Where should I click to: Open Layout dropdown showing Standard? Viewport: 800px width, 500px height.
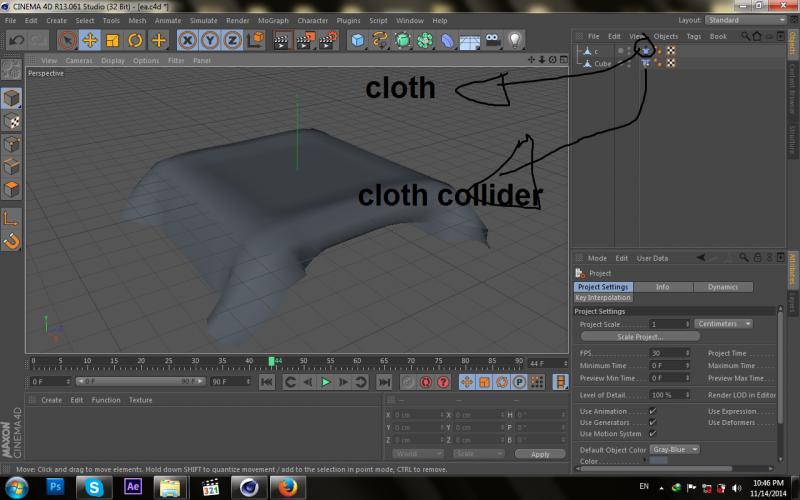click(x=745, y=20)
